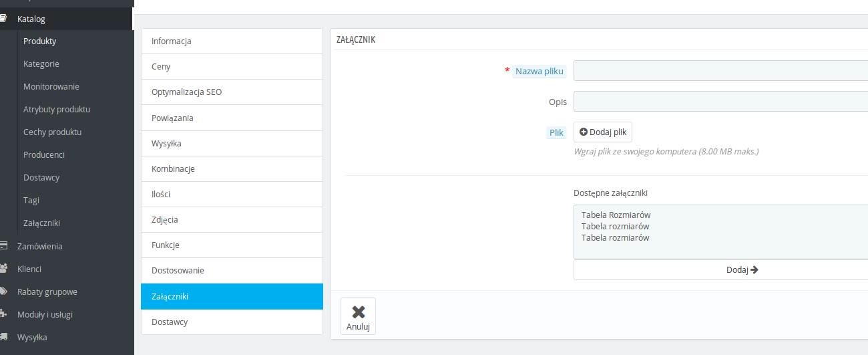The image size is (868, 355).
Task: Click the 'Wgraj plik ze swojego komputera' hint
Action: point(666,151)
